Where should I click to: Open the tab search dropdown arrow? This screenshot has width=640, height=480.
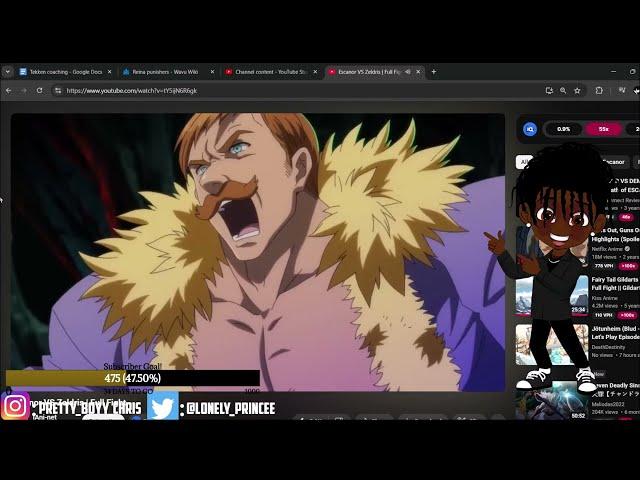click(x=7, y=72)
